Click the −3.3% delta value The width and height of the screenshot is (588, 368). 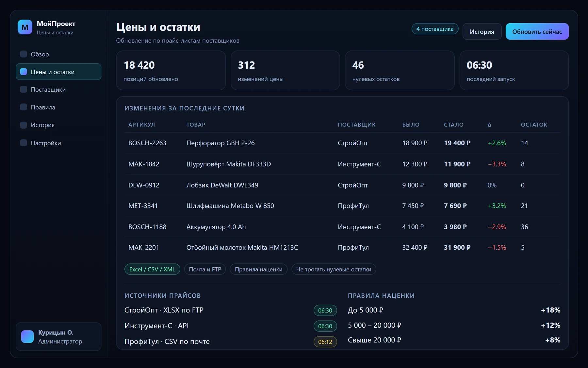pos(497,164)
